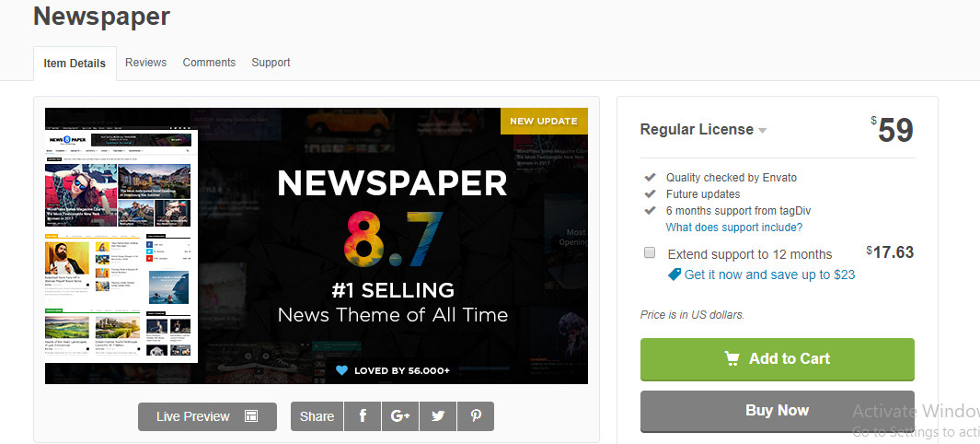Click the Buy Now button
This screenshot has width=980, height=444.
click(777, 411)
